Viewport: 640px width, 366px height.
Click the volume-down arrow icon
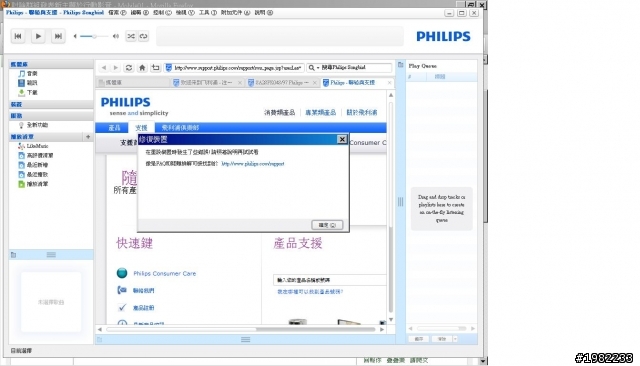75,36
